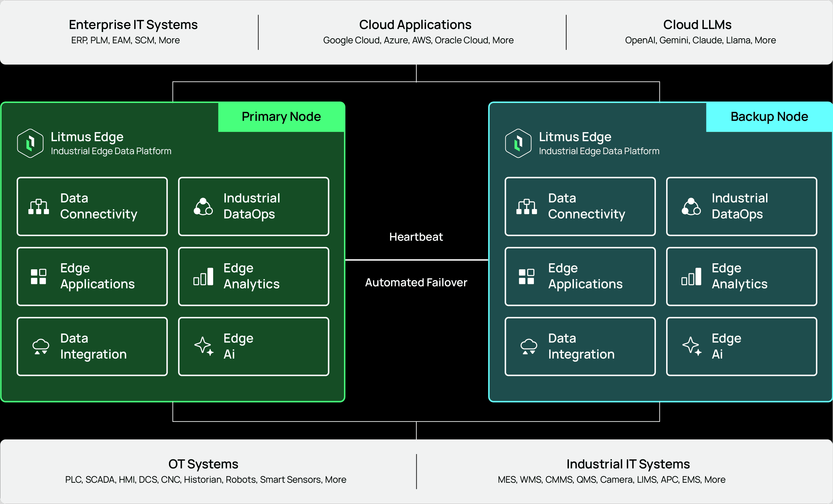
Task: Click the Cloud LLMs heading
Action: [x=697, y=25]
